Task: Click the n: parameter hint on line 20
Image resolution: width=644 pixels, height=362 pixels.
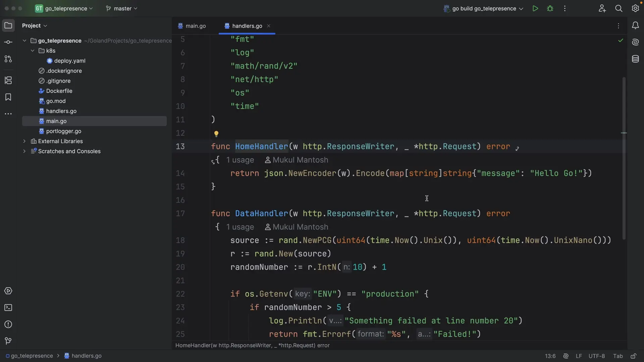Action: (x=346, y=267)
